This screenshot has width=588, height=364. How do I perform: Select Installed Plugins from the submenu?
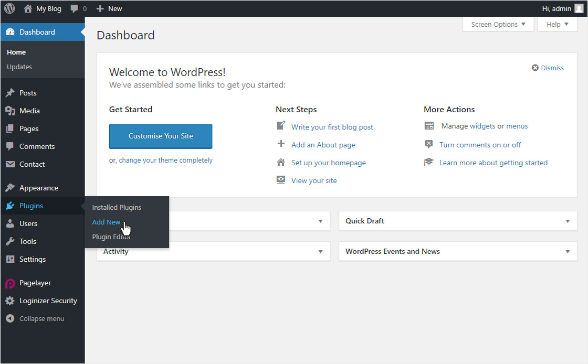tap(117, 208)
